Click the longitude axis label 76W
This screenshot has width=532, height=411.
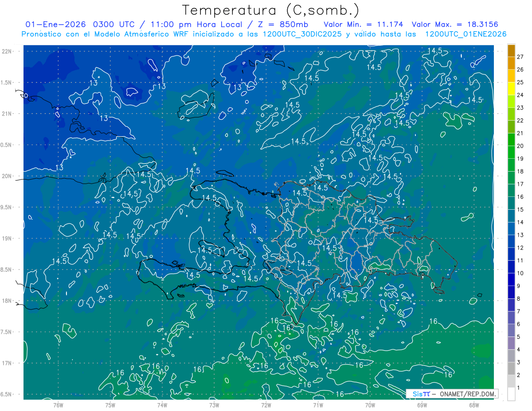[58, 405]
